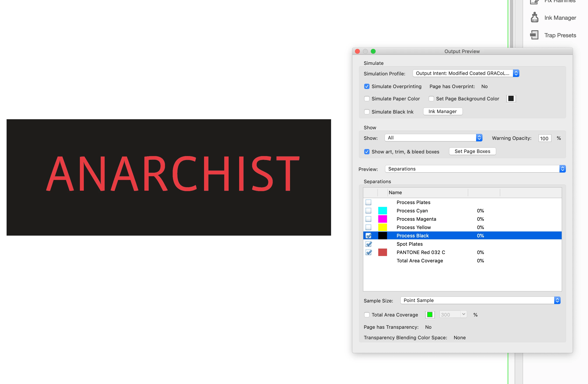Screen dimensions: 588x384
Task: Toggle the Process Cyan plate checkbox
Action: click(x=368, y=210)
